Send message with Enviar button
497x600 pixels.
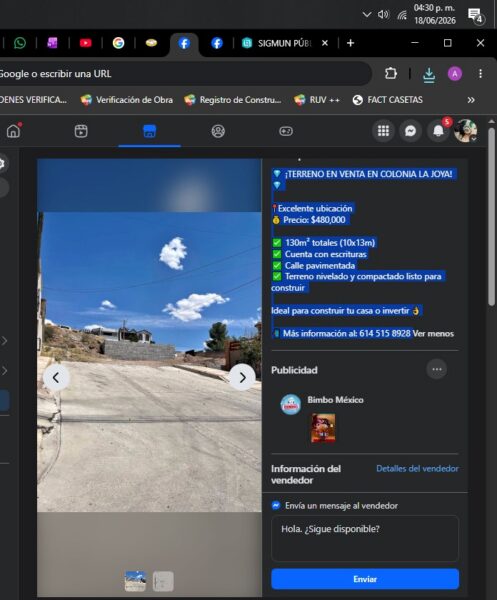(365, 579)
